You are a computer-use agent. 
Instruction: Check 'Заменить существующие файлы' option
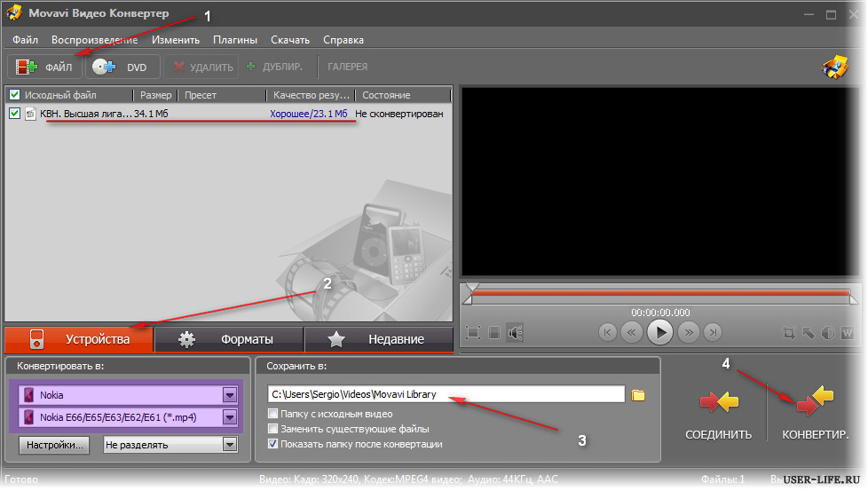tap(273, 429)
